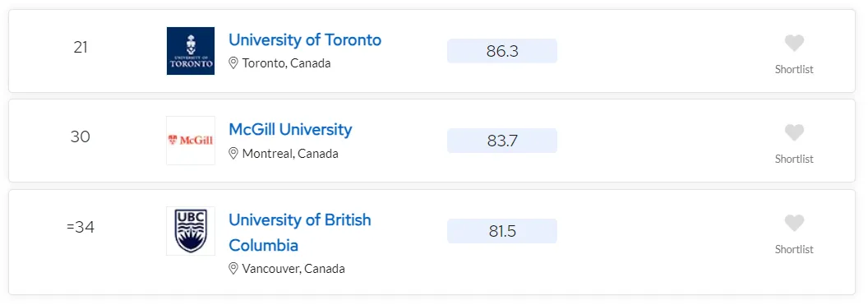Click the Toronto, Canada location pin icon
The width and height of the screenshot is (868, 305).
point(233,63)
